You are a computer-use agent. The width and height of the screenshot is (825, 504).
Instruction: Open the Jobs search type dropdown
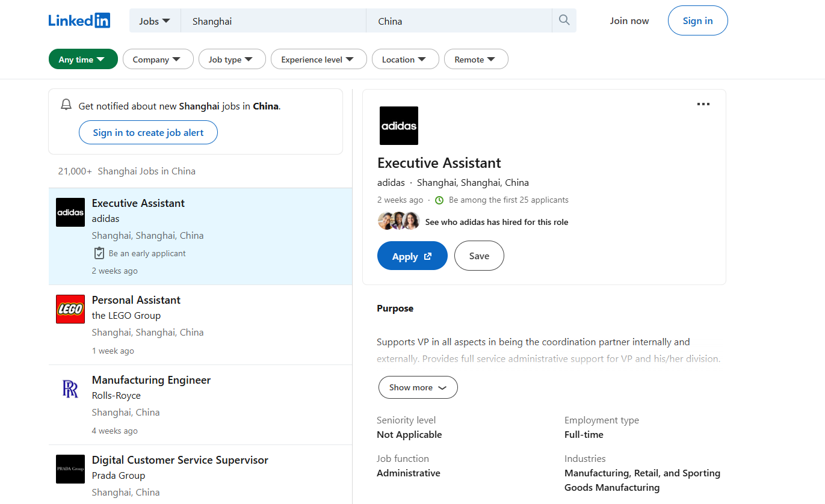tap(155, 21)
